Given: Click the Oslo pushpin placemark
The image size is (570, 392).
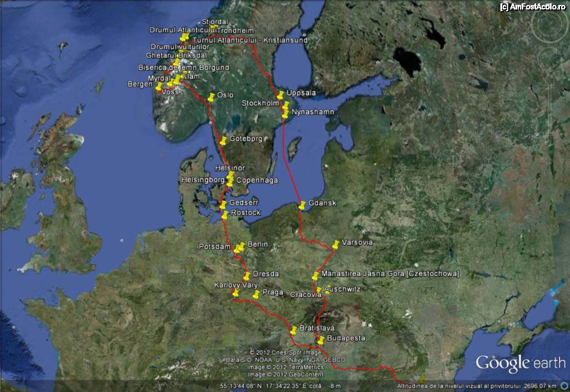Looking at the screenshot, I should click(x=211, y=97).
